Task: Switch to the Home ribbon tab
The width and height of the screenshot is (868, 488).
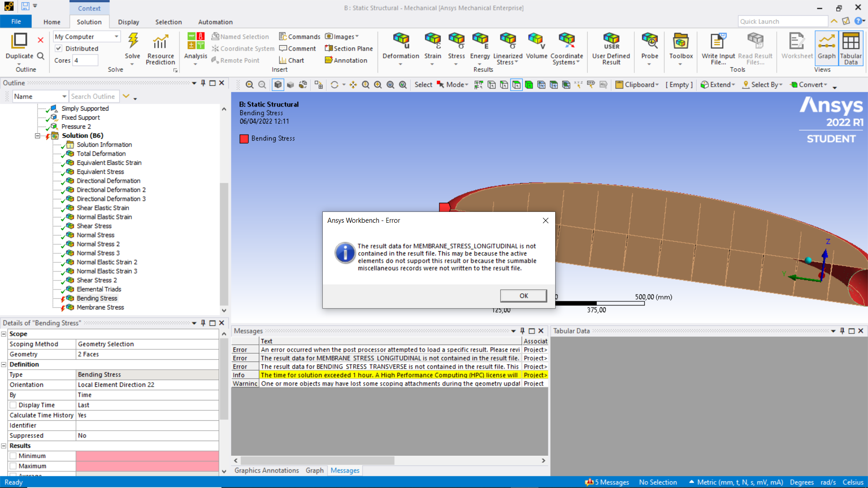Action: coord(52,22)
